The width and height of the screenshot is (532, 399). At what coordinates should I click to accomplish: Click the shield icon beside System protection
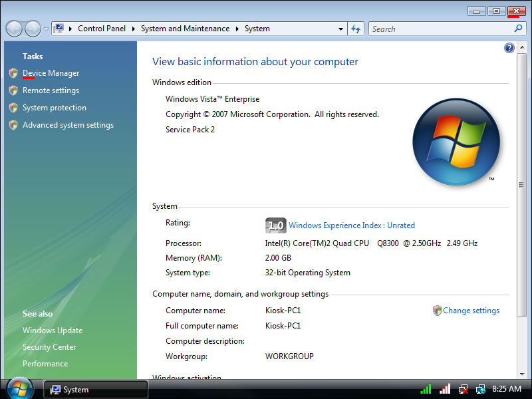(x=13, y=108)
